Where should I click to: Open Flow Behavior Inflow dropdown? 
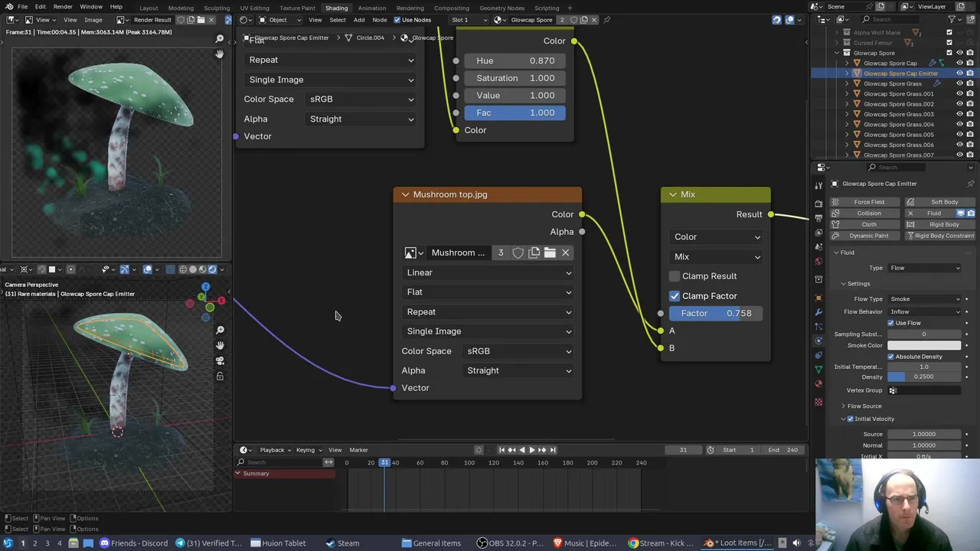tap(925, 311)
